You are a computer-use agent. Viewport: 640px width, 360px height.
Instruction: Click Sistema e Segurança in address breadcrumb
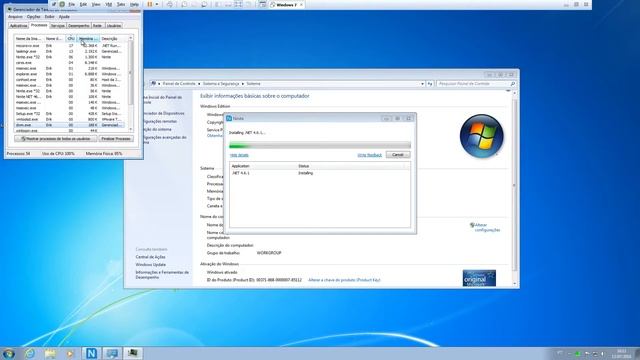click(x=221, y=84)
